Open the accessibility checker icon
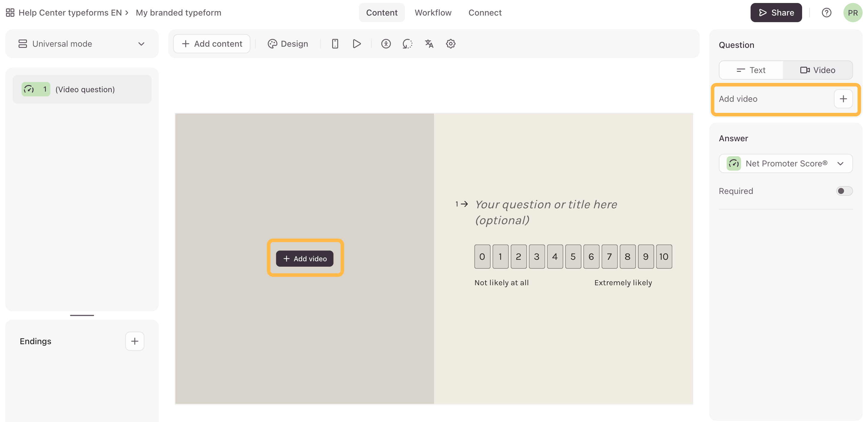The width and height of the screenshot is (868, 422). [x=386, y=44]
